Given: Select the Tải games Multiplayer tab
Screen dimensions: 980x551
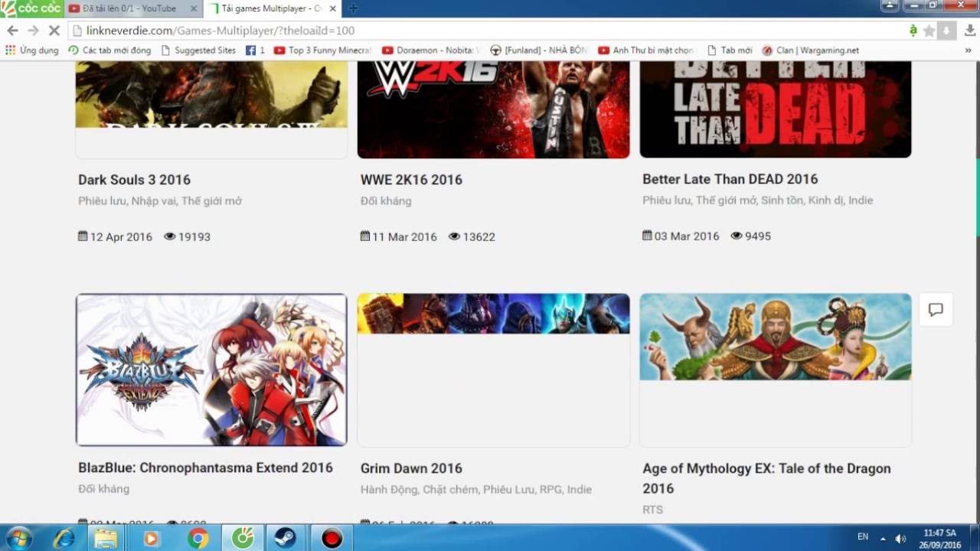Looking at the screenshot, I should click(x=272, y=8).
